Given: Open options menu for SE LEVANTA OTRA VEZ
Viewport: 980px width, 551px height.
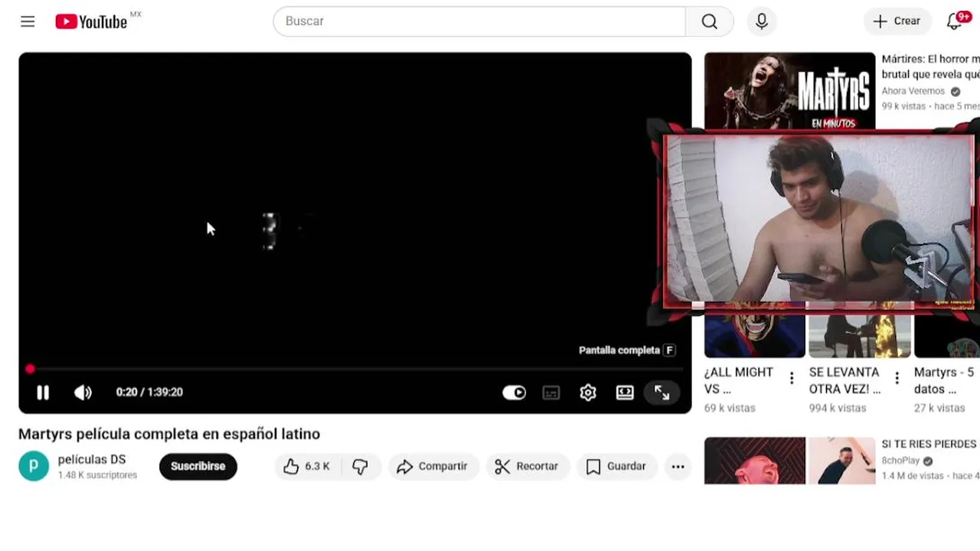Looking at the screenshot, I should [897, 378].
